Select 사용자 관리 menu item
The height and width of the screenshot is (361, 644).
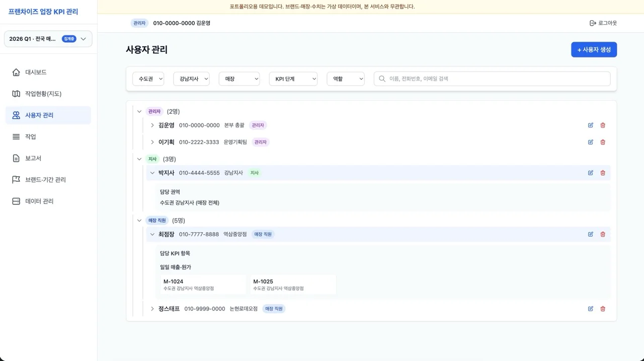(x=48, y=115)
